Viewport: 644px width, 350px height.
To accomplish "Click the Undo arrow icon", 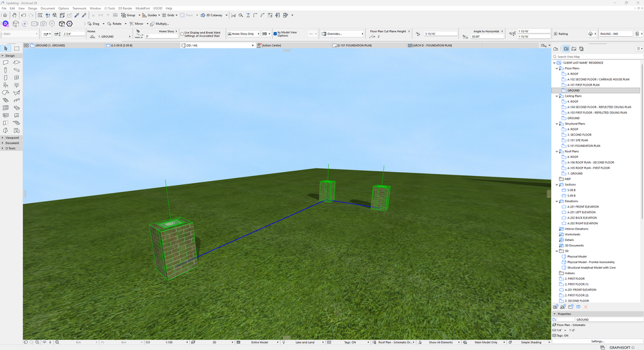I will (23, 15).
